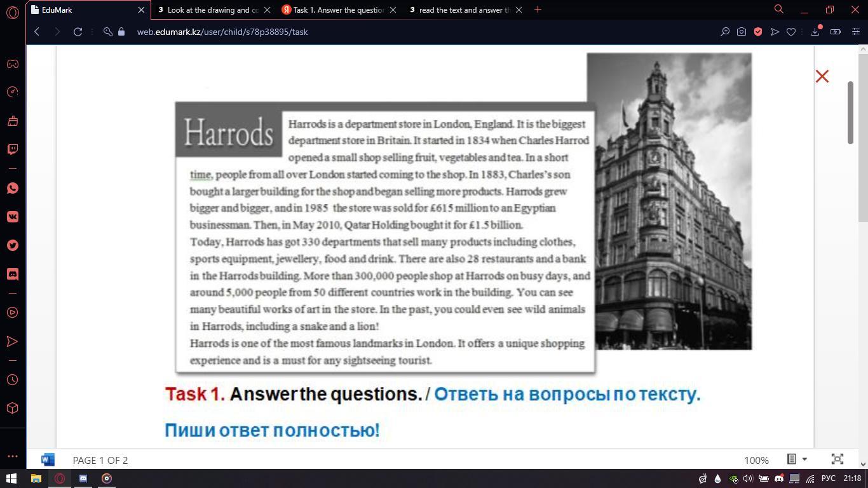The image size is (868, 488).
Task: Click the PAGE 1 OF 2 indicator
Action: (100, 460)
